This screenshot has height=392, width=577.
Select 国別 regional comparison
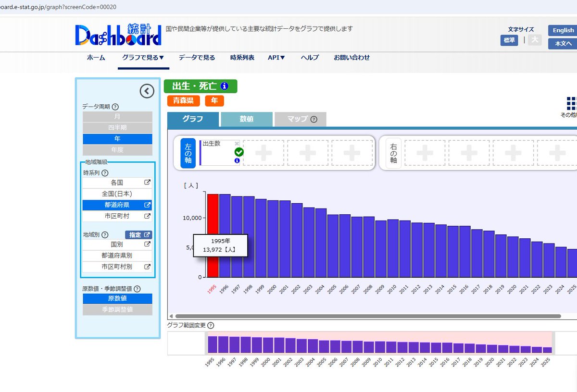coord(117,245)
